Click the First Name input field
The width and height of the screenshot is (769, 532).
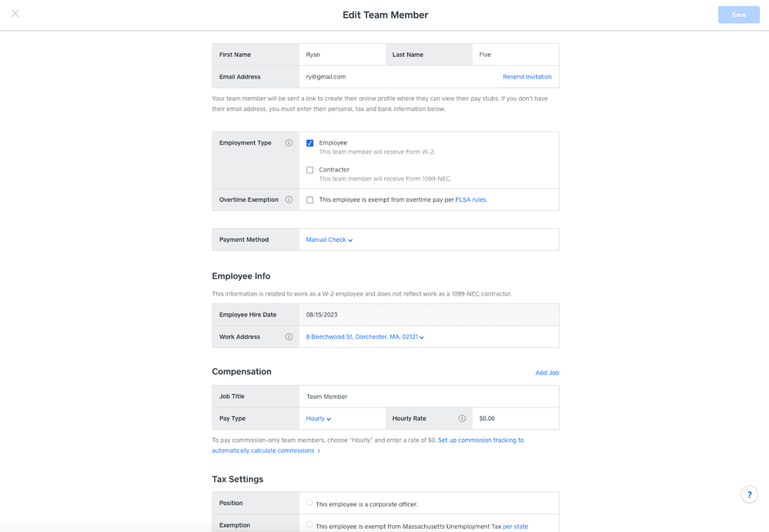coord(342,55)
